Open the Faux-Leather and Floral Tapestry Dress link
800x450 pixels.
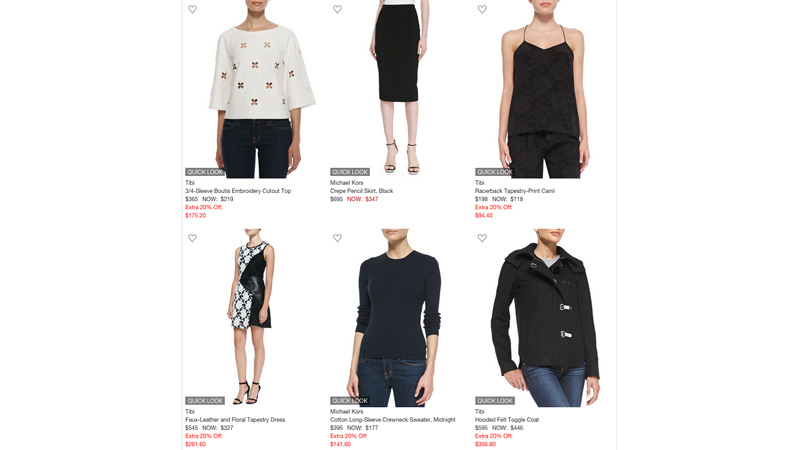(235, 419)
